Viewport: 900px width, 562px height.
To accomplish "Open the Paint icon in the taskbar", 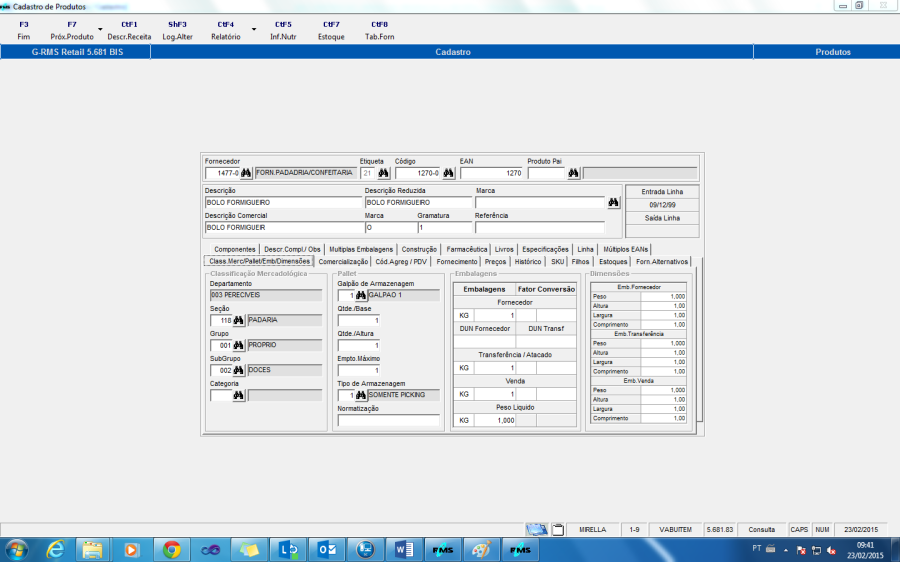I will (481, 550).
